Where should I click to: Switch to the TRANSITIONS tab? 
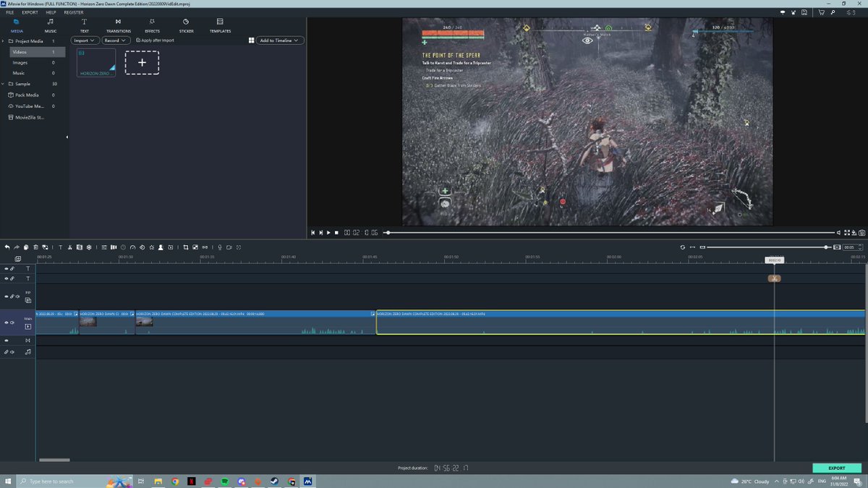(118, 26)
